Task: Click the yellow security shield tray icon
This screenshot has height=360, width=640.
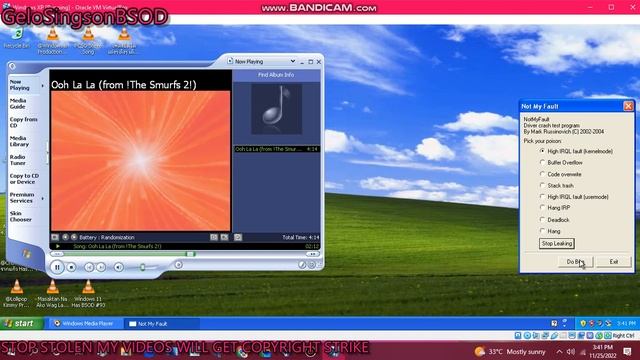Action: (583, 324)
